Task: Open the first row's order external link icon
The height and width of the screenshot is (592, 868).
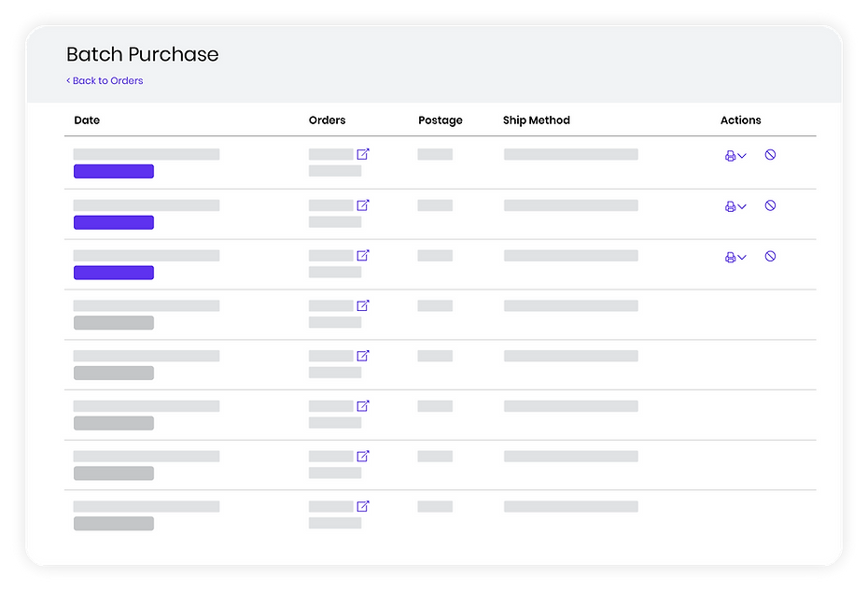Action: pyautogui.click(x=363, y=154)
